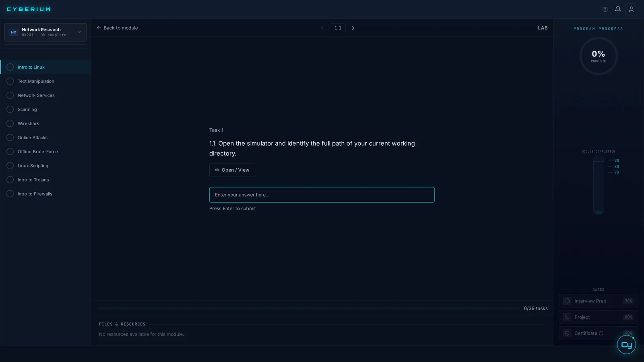Click the 0% complete progress ring
The image size is (644, 362).
[x=599, y=56]
